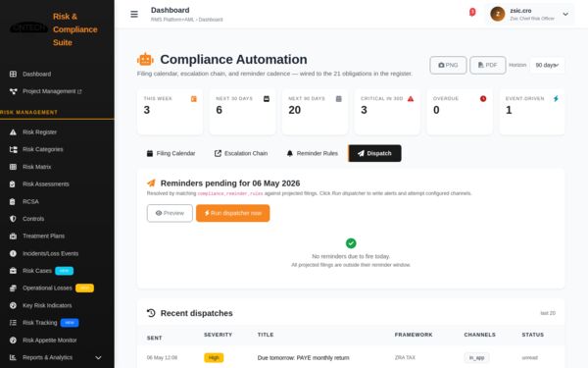Expand Reports & Analytics chevron
The height and width of the screenshot is (368, 588).
pos(98,357)
